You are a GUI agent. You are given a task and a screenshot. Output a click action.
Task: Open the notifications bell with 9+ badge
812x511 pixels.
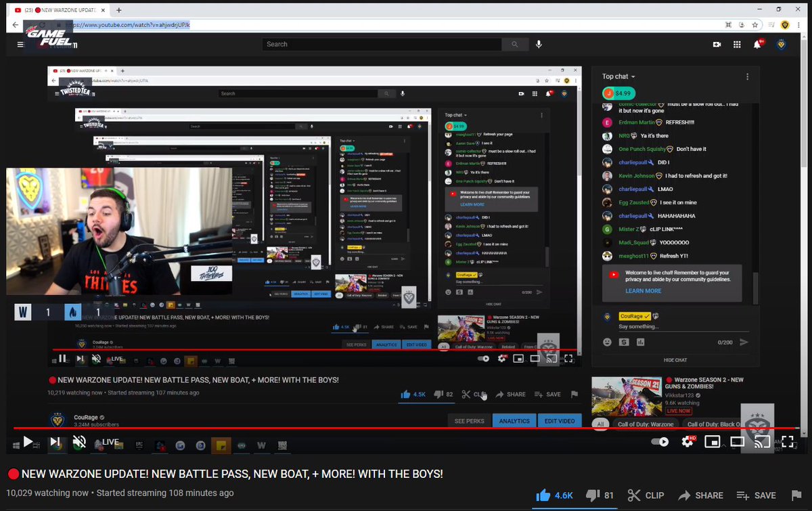tap(758, 44)
